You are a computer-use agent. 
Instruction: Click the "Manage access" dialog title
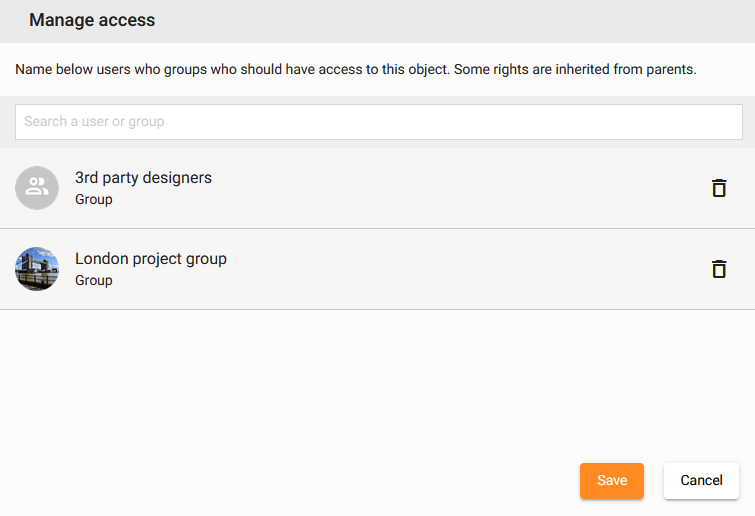coord(92,20)
